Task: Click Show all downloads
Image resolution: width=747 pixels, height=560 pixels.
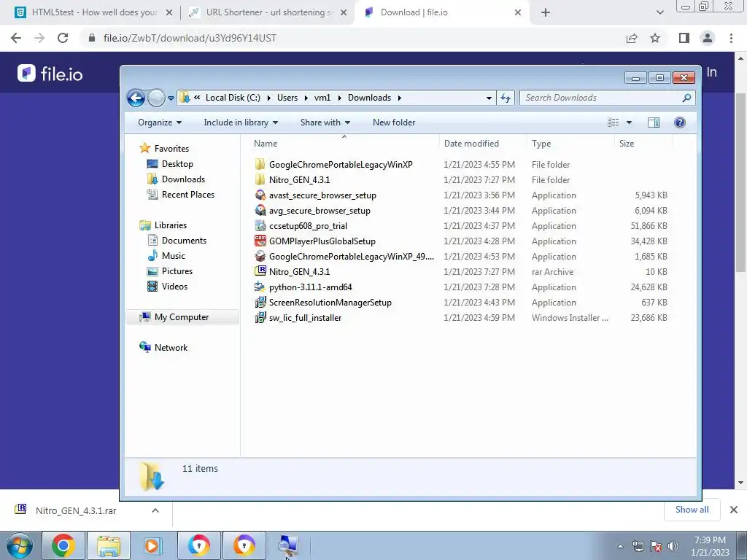Action: click(692, 510)
